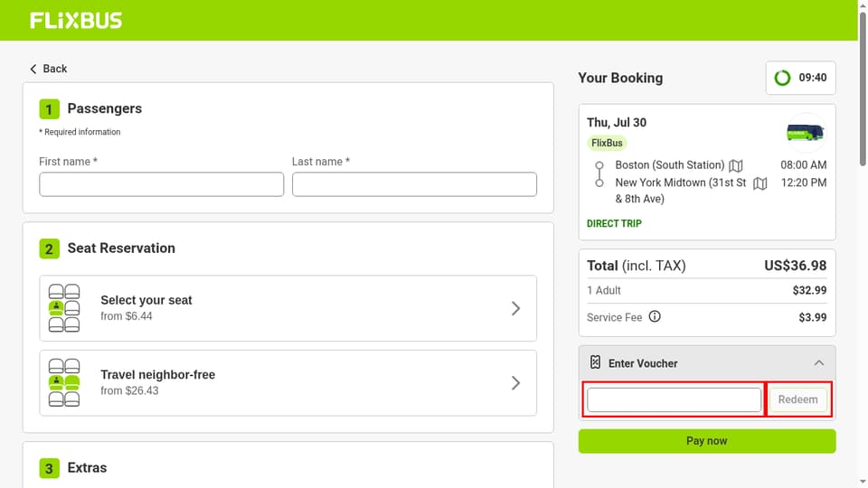Image resolution: width=868 pixels, height=488 pixels.
Task: Open the Travel neighbor-free option
Action: [288, 383]
